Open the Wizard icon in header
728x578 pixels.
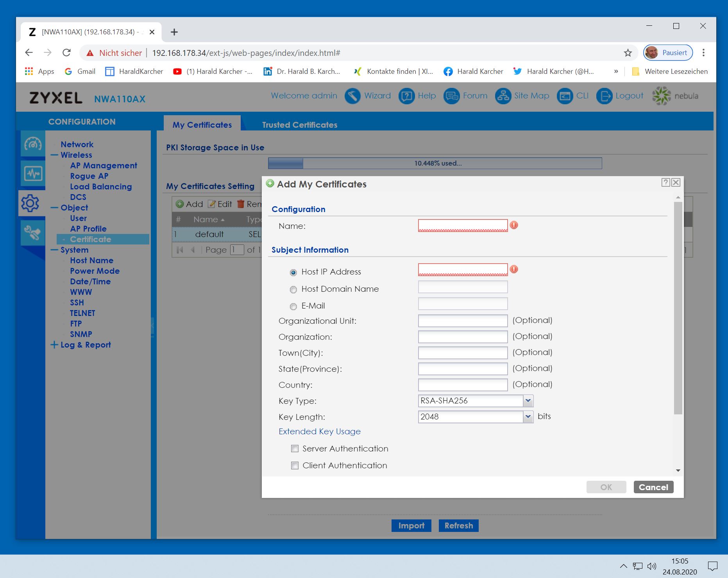[352, 96]
